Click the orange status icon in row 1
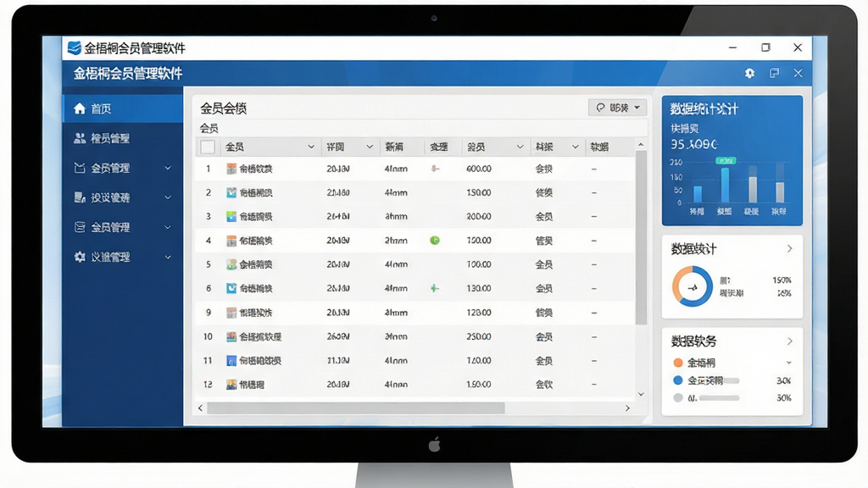 point(435,169)
